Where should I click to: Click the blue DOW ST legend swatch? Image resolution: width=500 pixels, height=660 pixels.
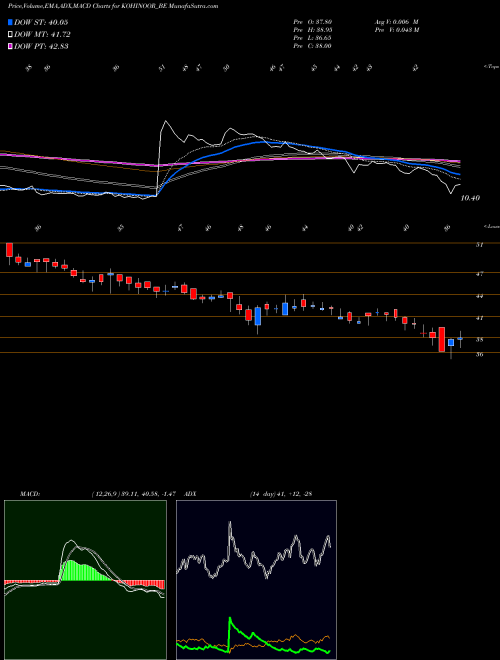click(x=10, y=22)
